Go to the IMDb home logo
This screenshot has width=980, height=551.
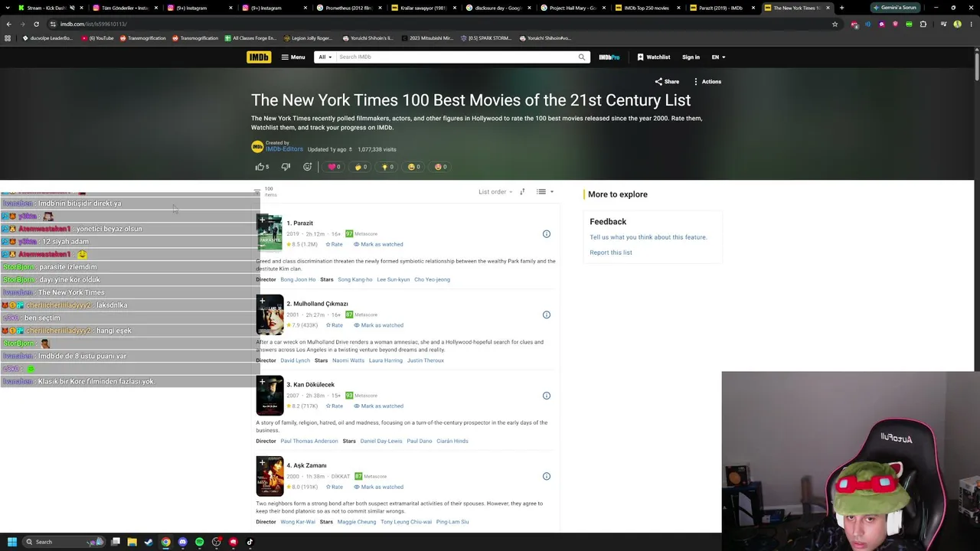point(259,57)
